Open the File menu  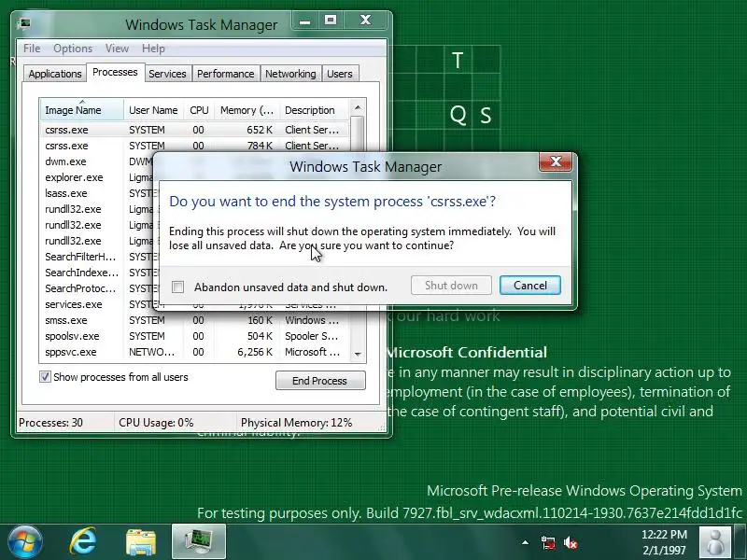pos(32,49)
